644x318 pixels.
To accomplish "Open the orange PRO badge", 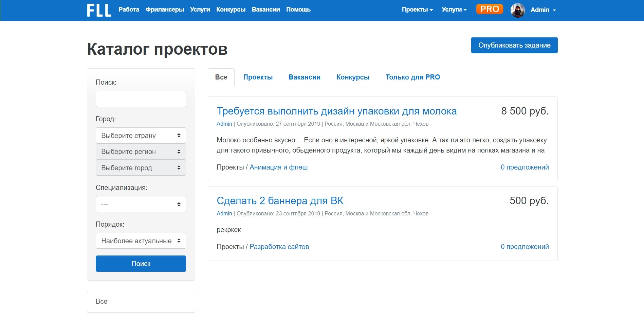I will 489,9.
